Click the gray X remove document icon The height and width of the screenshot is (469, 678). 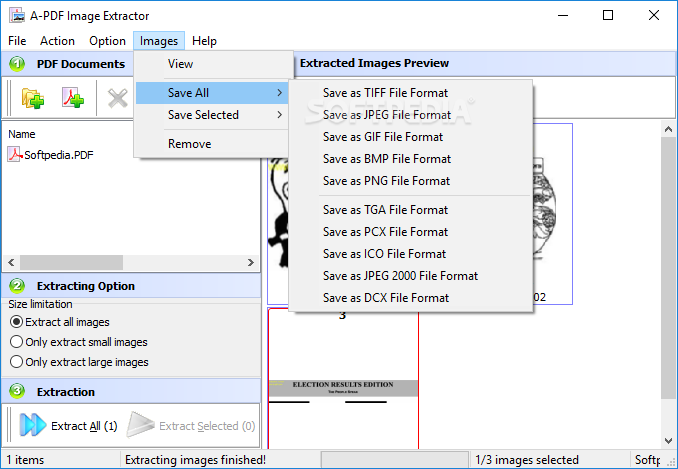click(x=117, y=98)
